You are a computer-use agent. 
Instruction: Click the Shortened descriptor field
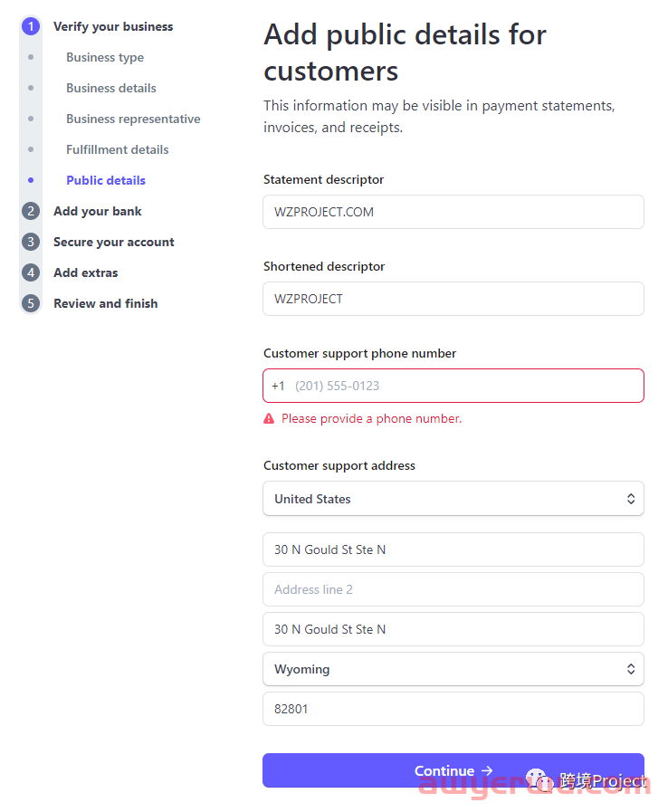click(453, 299)
